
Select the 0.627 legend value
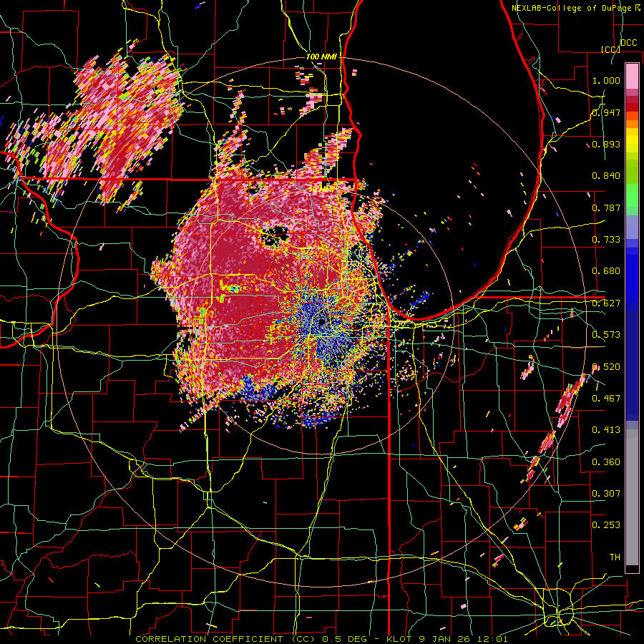click(606, 303)
